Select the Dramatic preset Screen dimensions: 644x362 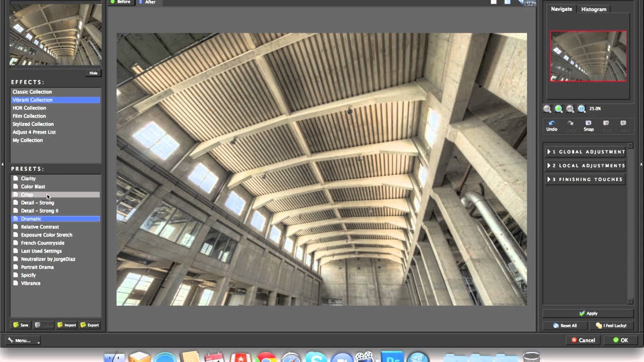(56, 219)
